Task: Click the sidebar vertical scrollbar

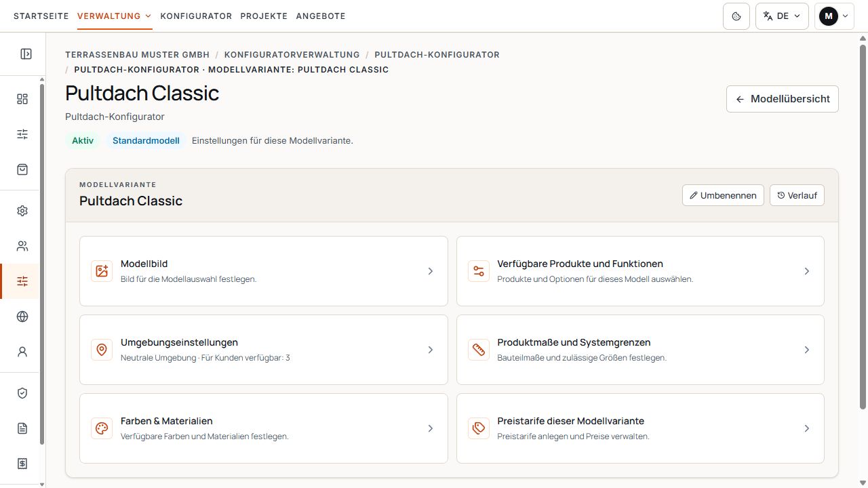Action: tap(42, 264)
